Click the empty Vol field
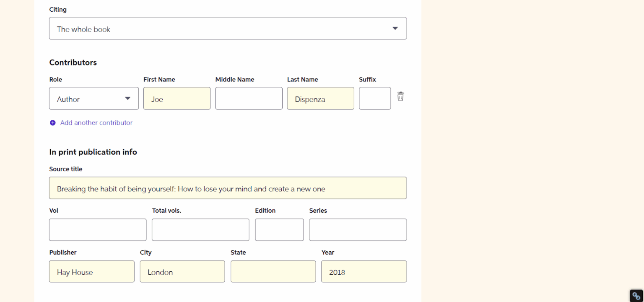The width and height of the screenshot is (644, 302). [x=97, y=229]
